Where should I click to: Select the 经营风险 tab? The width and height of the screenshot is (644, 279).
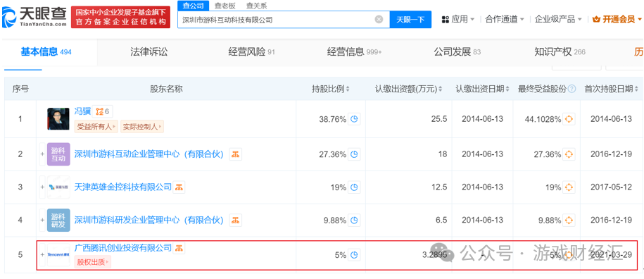tap(251, 52)
